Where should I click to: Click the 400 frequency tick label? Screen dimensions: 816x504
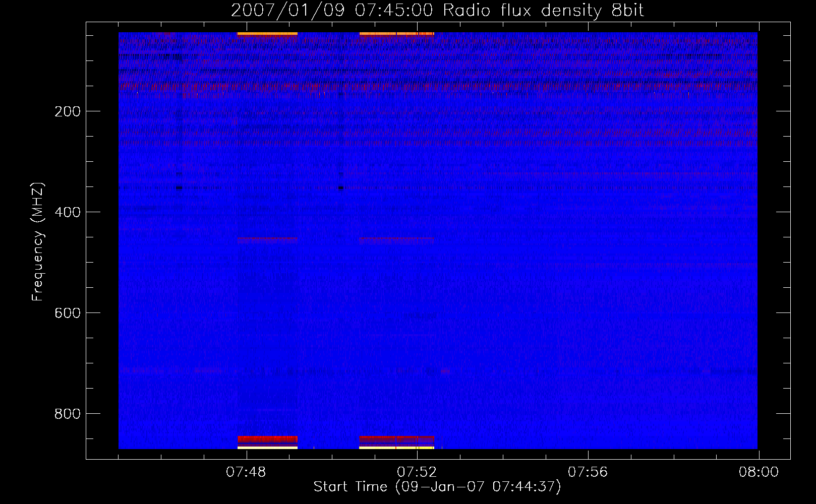tap(68, 212)
